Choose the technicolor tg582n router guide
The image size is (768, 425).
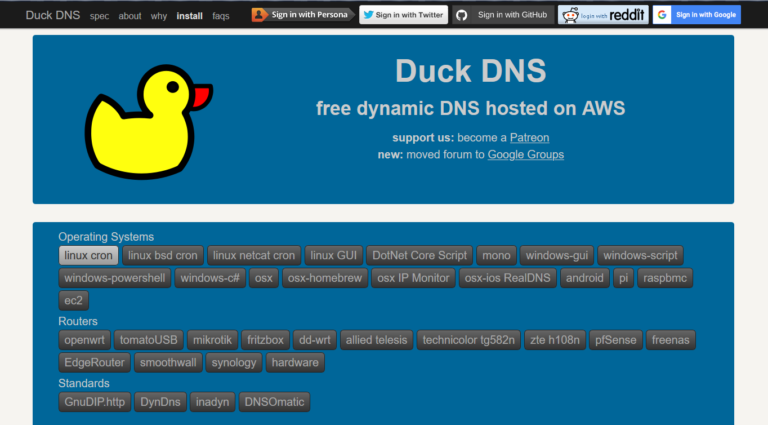pos(469,340)
